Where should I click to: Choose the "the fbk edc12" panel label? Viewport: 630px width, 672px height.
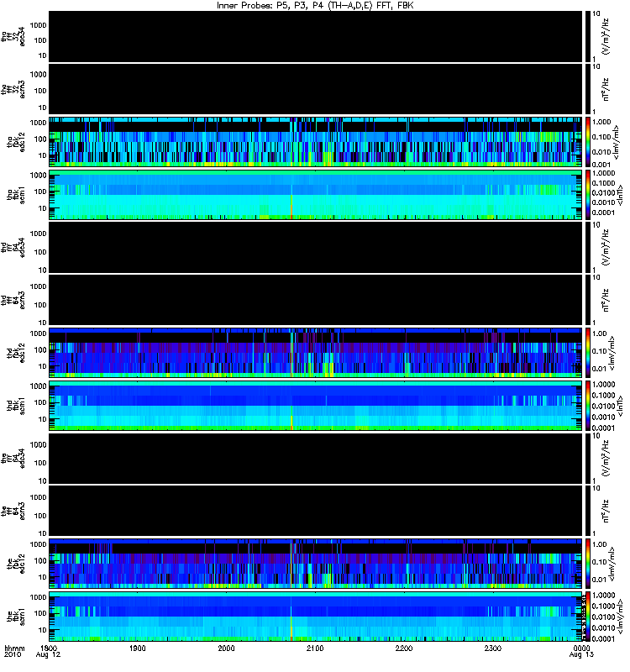click(16, 564)
